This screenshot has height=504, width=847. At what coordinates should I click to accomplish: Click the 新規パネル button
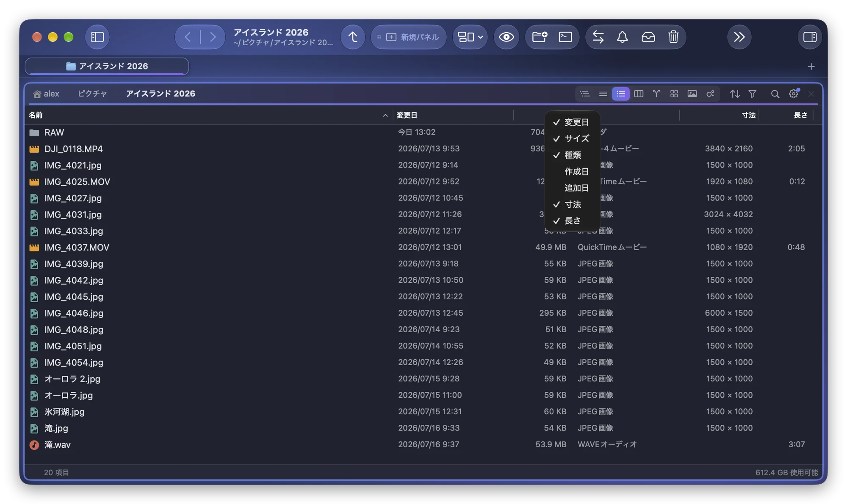point(408,37)
